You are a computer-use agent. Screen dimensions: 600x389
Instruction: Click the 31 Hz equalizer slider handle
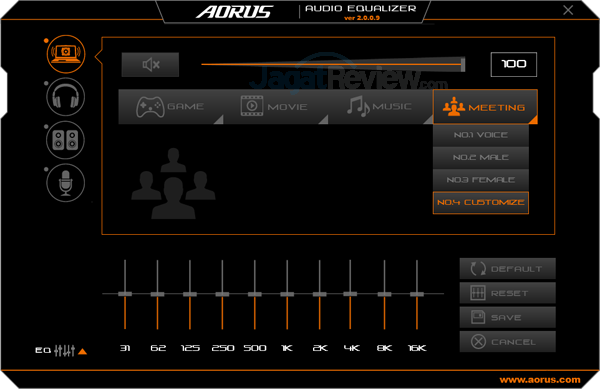125,294
